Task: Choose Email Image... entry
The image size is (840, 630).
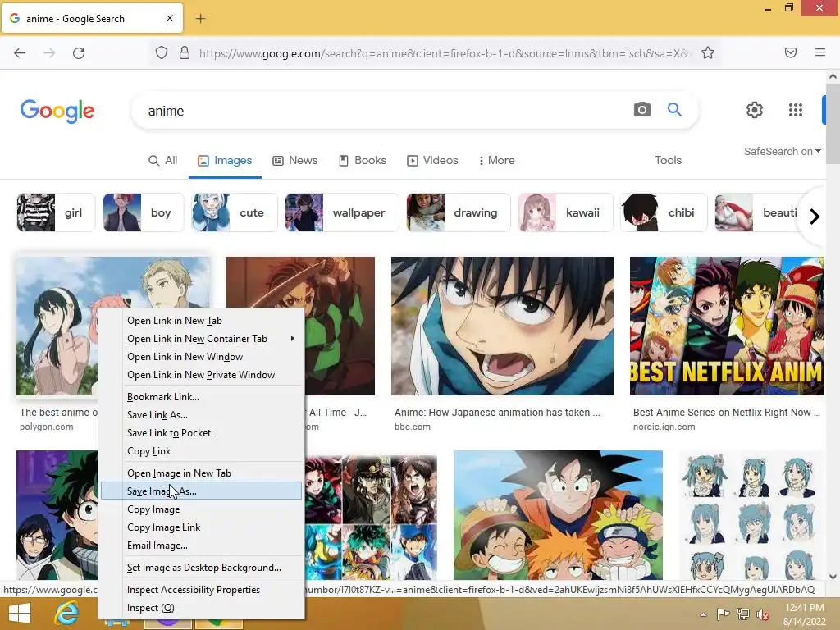Action: point(202,546)
